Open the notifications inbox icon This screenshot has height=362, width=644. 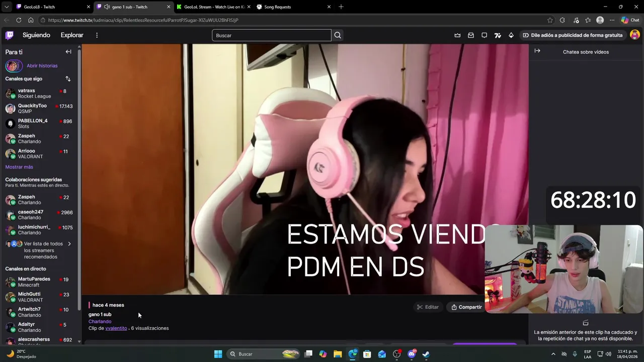(471, 35)
